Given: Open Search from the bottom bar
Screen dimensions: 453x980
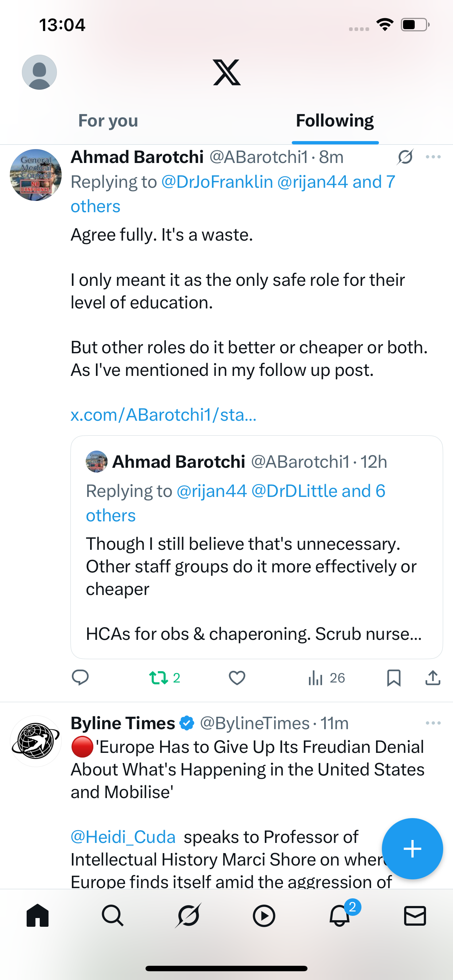Looking at the screenshot, I should (113, 916).
